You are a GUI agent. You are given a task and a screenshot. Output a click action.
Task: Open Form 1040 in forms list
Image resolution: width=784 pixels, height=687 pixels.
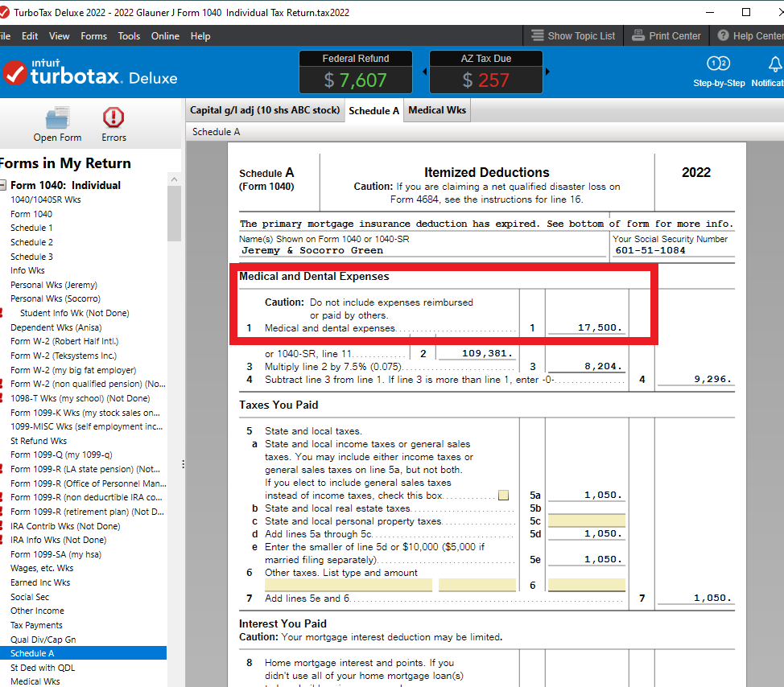click(x=31, y=214)
